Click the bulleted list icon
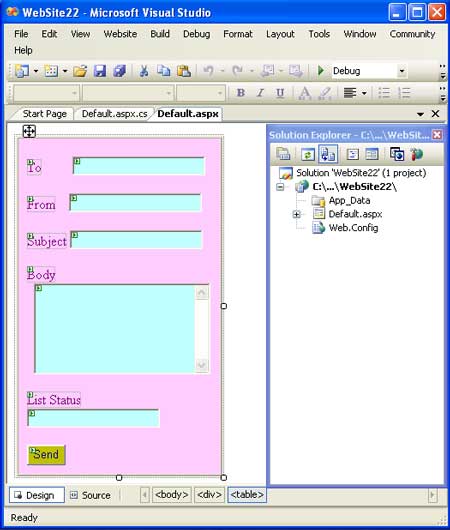450x530 pixels. tap(384, 92)
